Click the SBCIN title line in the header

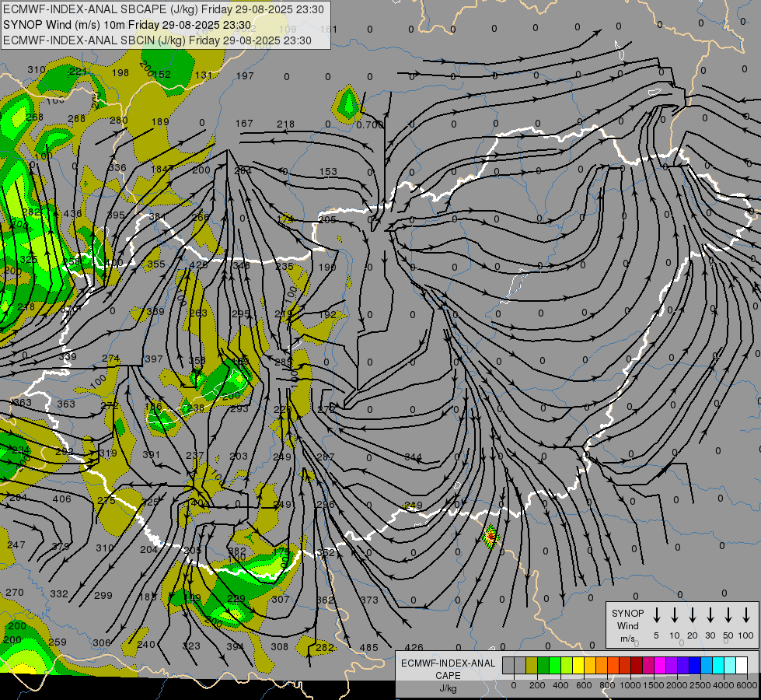[x=157, y=40]
